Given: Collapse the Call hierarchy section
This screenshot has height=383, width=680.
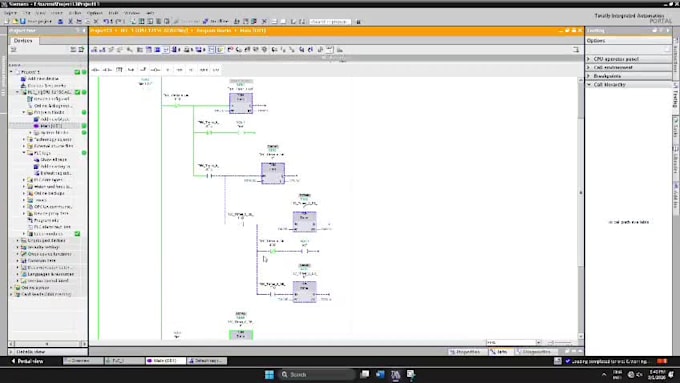Looking at the screenshot, I should [589, 85].
